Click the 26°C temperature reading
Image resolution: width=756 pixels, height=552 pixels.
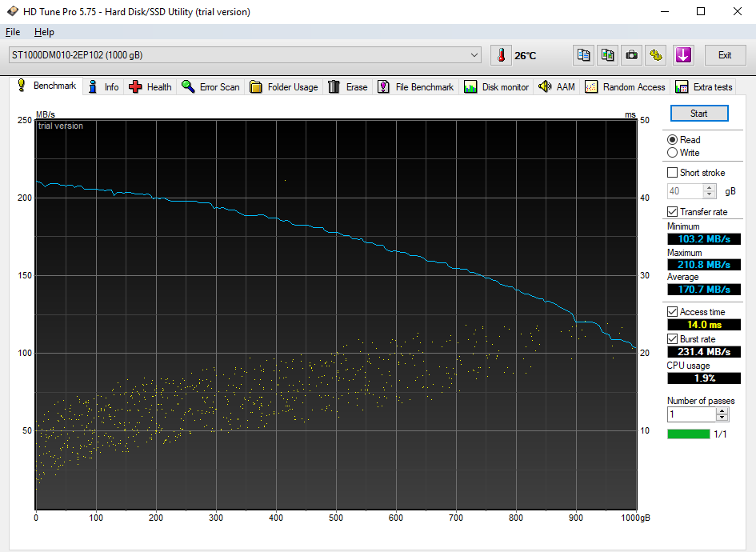click(x=525, y=55)
